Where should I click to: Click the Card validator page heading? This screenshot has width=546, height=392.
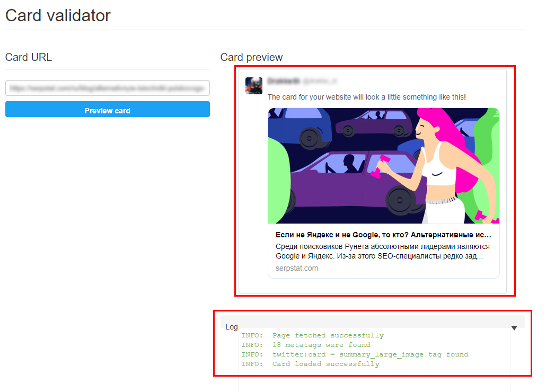pyautogui.click(x=58, y=16)
